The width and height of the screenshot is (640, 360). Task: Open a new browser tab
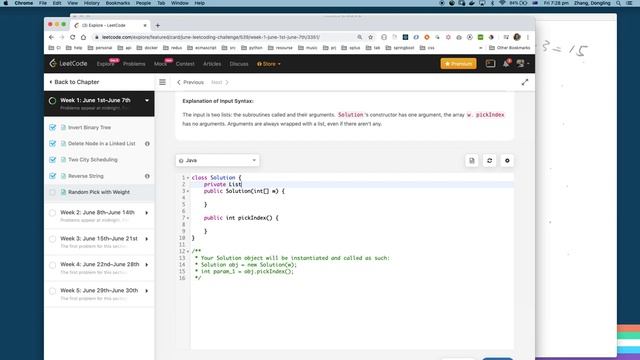(x=158, y=25)
